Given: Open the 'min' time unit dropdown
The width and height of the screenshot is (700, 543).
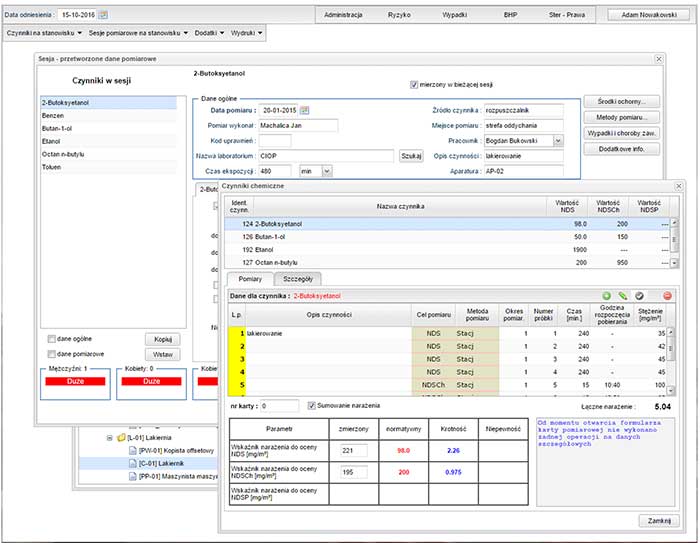Looking at the screenshot, I should tap(327, 171).
